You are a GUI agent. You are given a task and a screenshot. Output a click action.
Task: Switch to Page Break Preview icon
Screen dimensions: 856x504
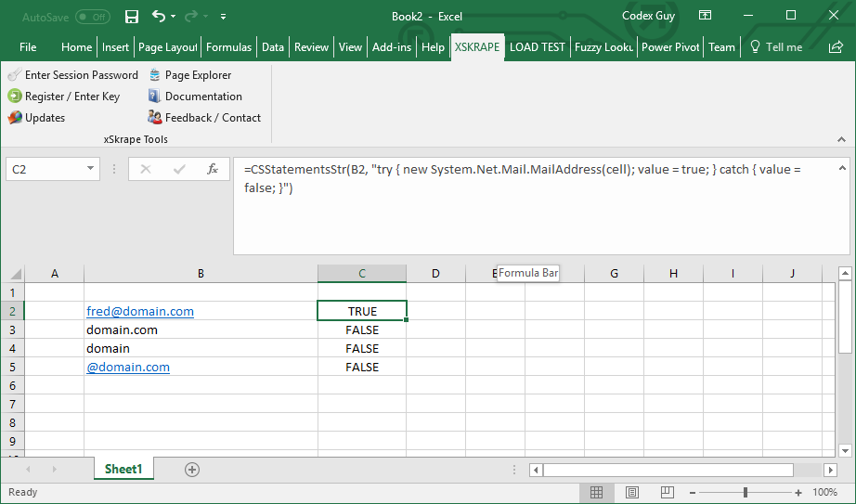point(668,493)
